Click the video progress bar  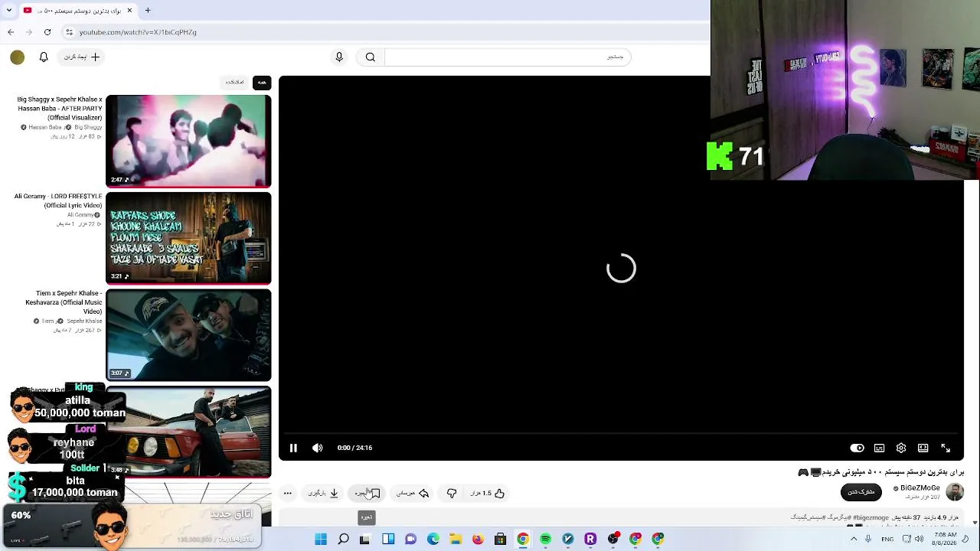point(621,433)
